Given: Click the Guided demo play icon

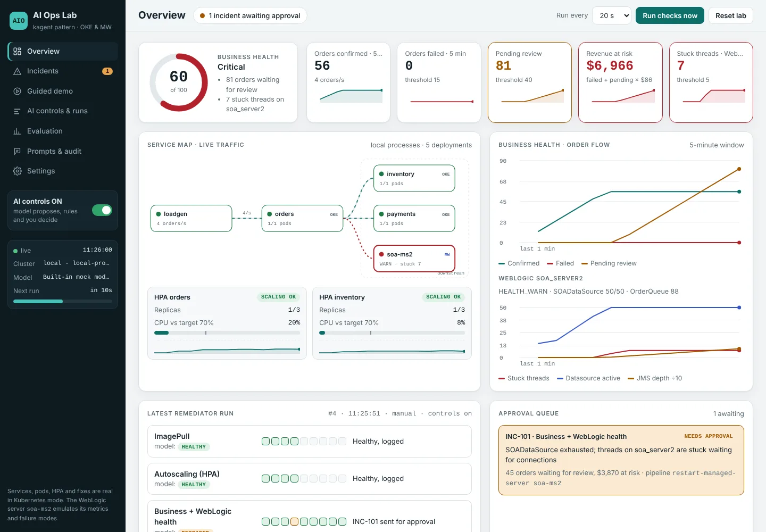Looking at the screenshot, I should coord(18,92).
